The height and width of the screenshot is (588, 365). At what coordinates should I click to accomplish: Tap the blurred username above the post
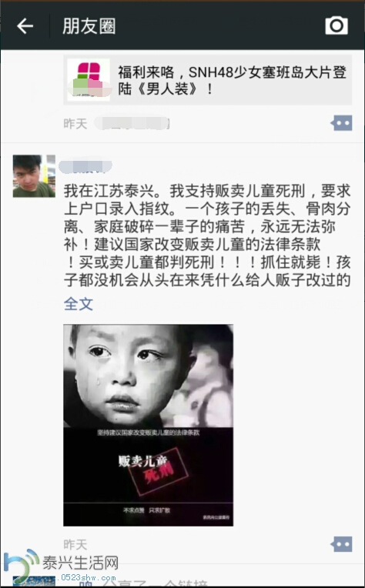tap(85, 167)
